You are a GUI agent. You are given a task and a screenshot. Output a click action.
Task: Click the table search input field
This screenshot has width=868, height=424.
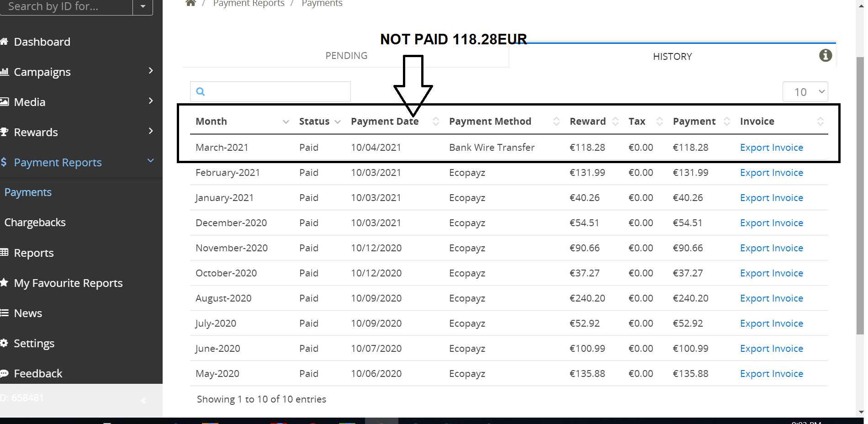pyautogui.click(x=270, y=91)
